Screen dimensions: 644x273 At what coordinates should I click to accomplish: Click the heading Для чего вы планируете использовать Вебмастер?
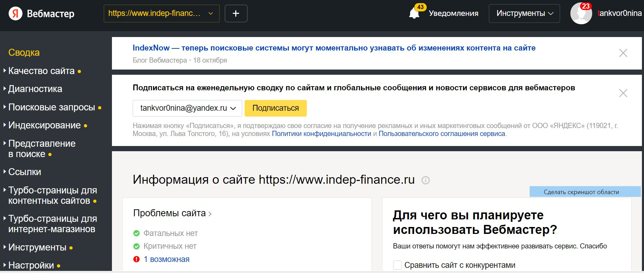pyautogui.click(x=475, y=222)
